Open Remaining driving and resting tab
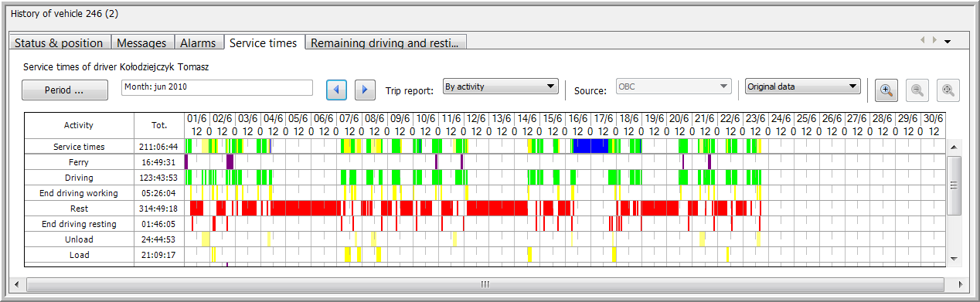This screenshot has width=980, height=302. 385,43
